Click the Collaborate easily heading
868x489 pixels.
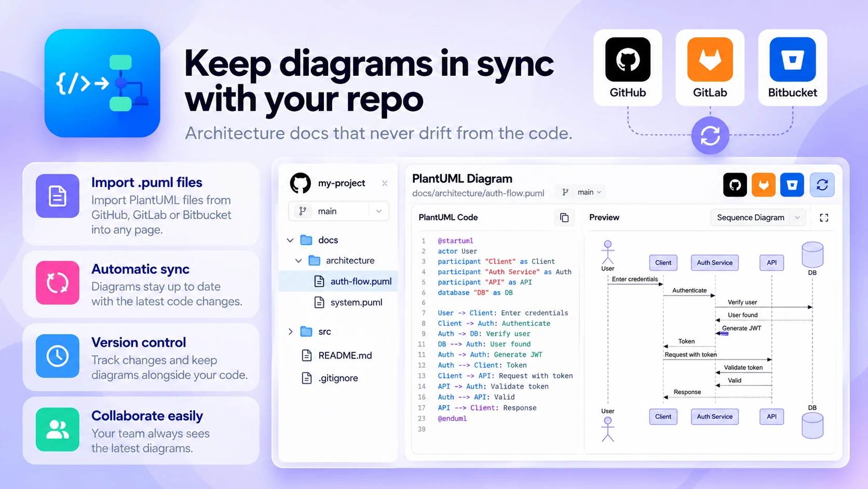click(x=147, y=416)
